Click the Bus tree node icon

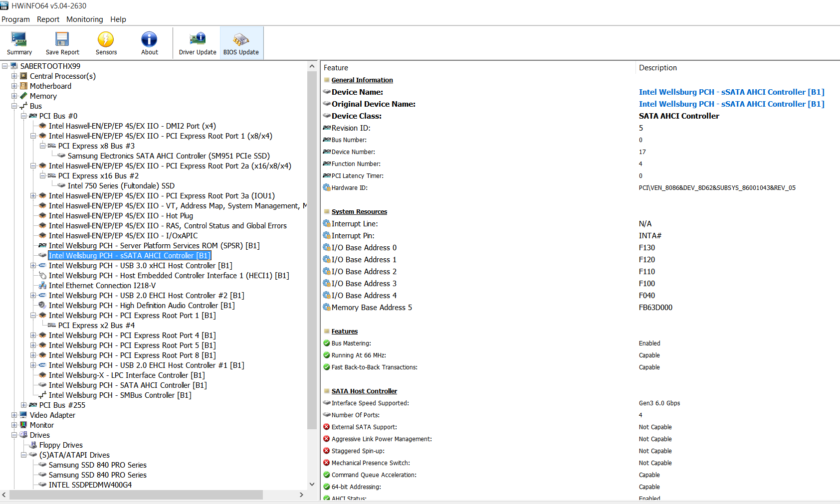23,106
